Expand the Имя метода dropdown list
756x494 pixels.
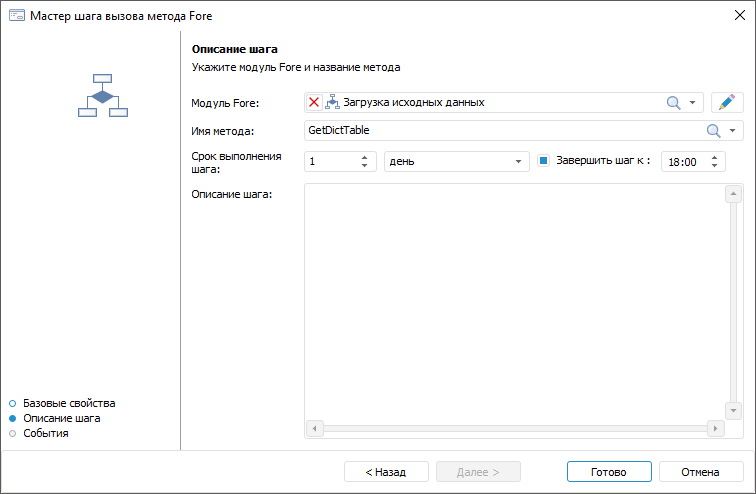coord(733,131)
